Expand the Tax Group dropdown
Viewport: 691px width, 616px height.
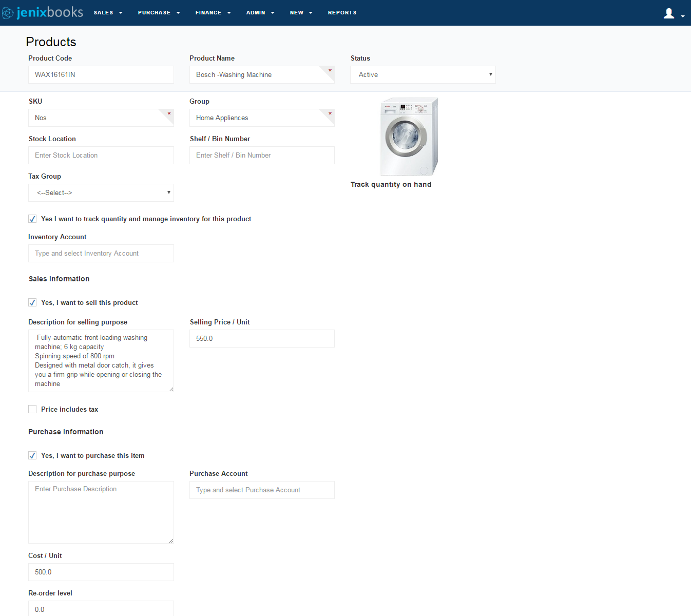click(101, 192)
